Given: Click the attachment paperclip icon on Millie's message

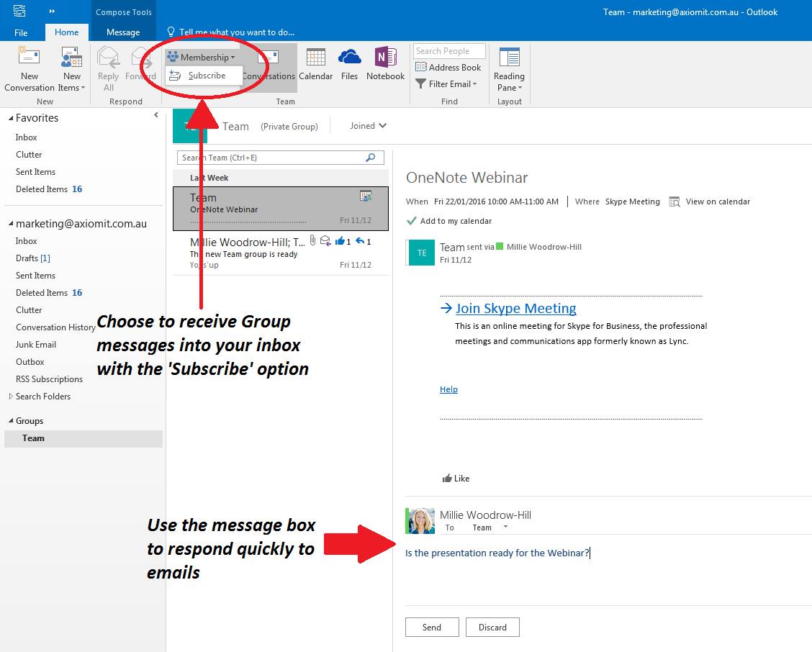Looking at the screenshot, I should (313, 240).
